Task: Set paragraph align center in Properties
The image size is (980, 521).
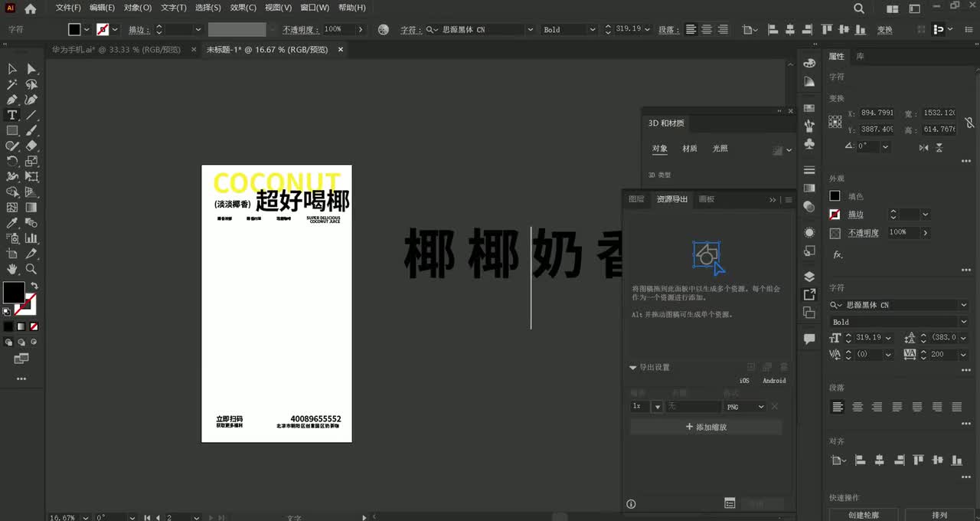Action: pyautogui.click(x=857, y=407)
